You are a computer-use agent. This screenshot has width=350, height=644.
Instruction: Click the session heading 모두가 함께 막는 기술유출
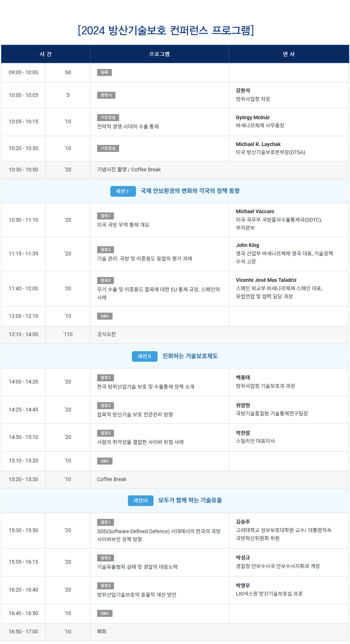coord(190,500)
